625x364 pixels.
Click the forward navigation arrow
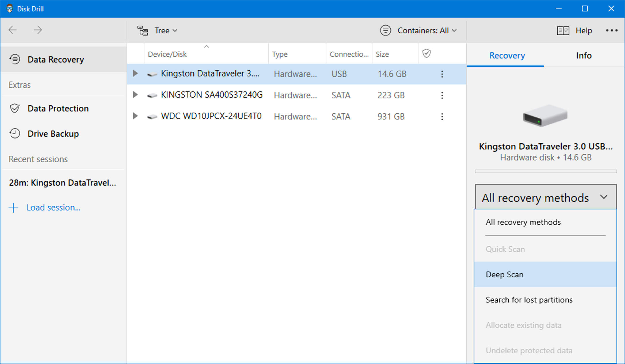[38, 30]
